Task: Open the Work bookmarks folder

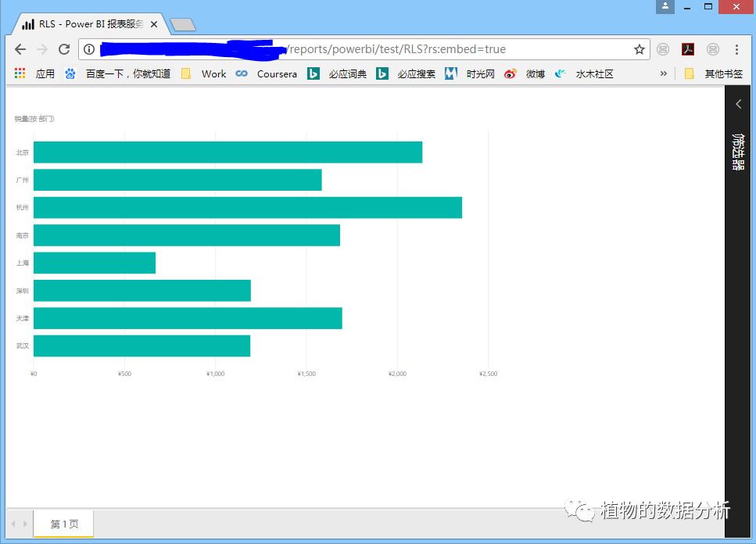Action: pyautogui.click(x=204, y=73)
